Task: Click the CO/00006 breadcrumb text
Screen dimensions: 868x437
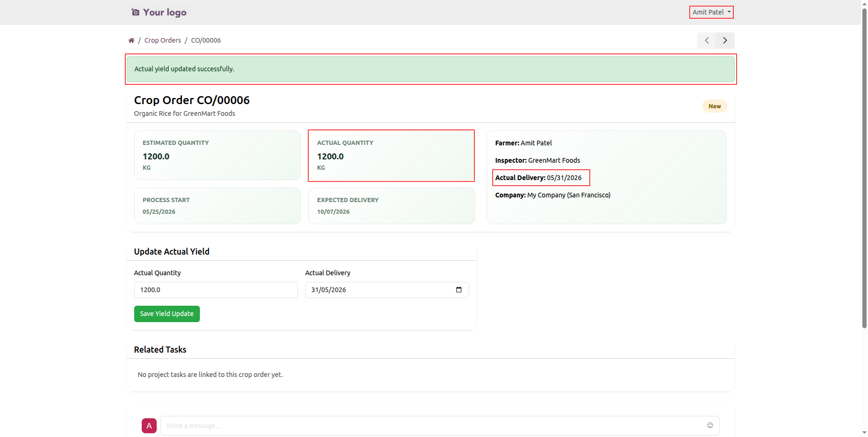Action: pos(206,40)
